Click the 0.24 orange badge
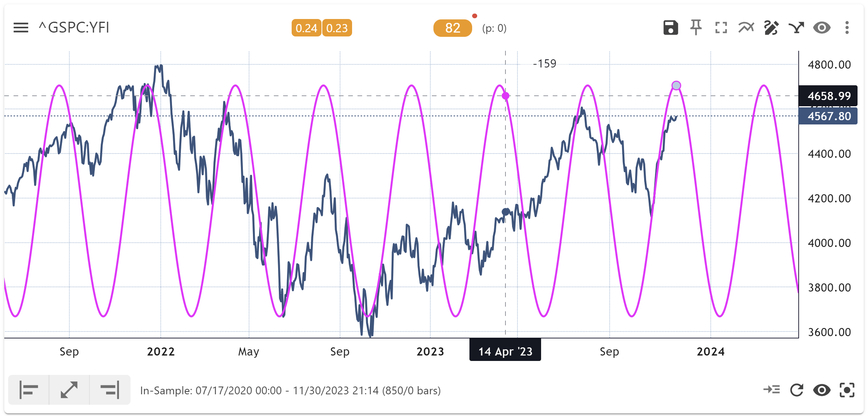 [x=306, y=28]
